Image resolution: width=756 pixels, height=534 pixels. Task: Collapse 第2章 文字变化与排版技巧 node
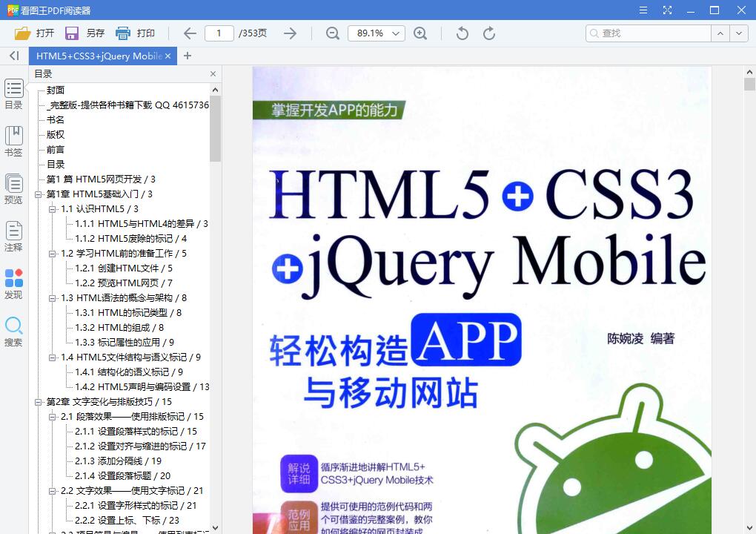[x=38, y=402]
